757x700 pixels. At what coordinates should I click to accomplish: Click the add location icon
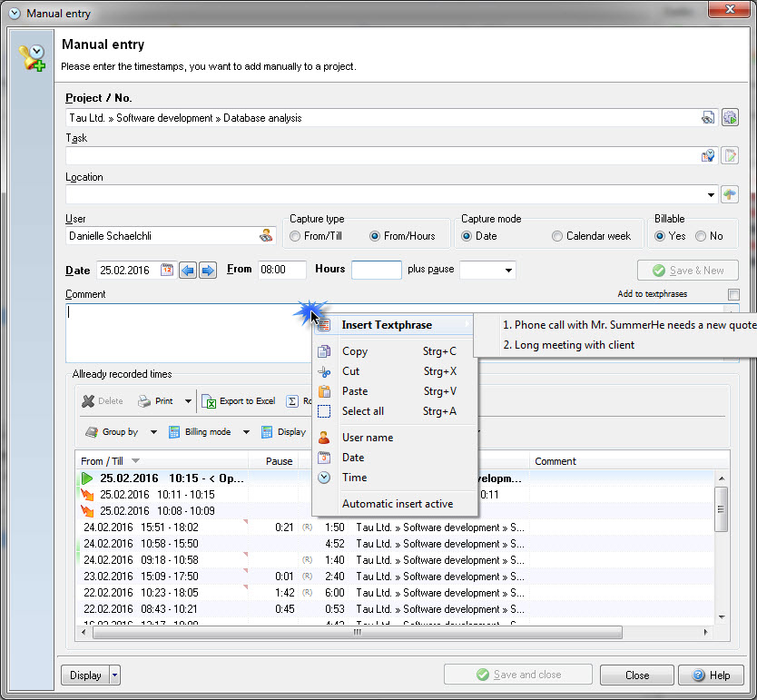pos(730,194)
